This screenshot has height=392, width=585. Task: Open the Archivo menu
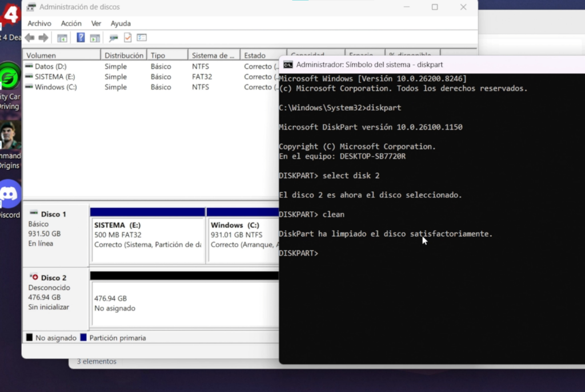39,23
